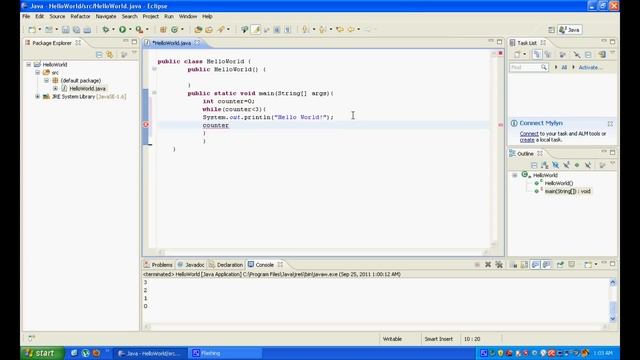Toggle Hide Fields in Outline view
This screenshot has width=640, height=360.
(x=556, y=165)
